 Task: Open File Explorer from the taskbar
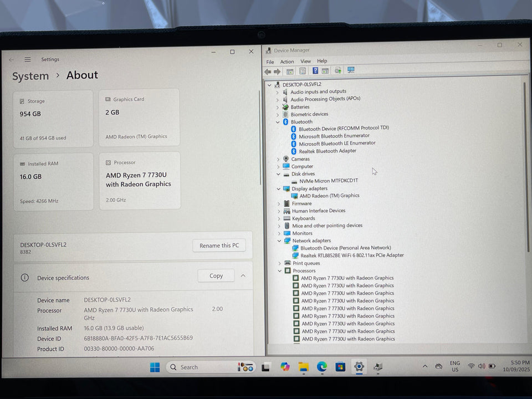(303, 367)
